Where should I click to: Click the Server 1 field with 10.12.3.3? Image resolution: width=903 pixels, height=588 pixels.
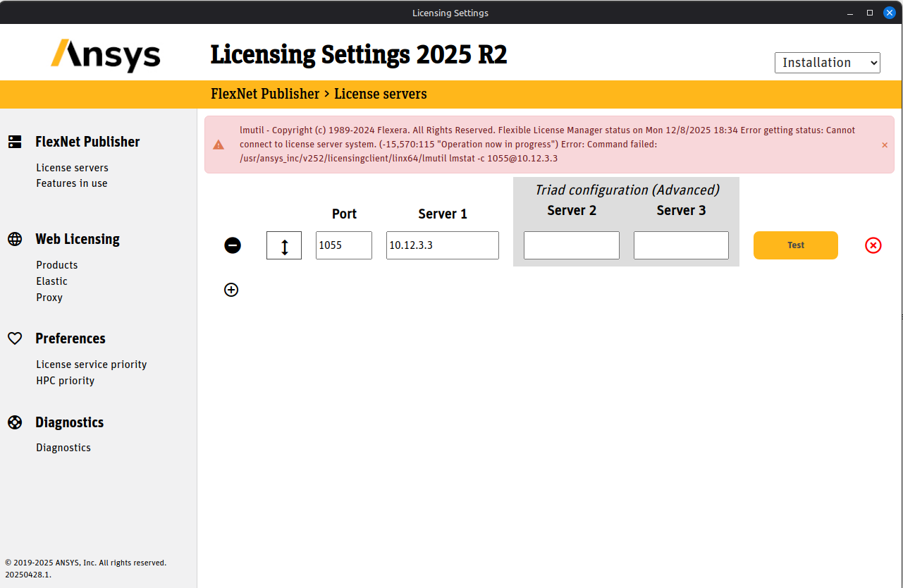pos(443,245)
